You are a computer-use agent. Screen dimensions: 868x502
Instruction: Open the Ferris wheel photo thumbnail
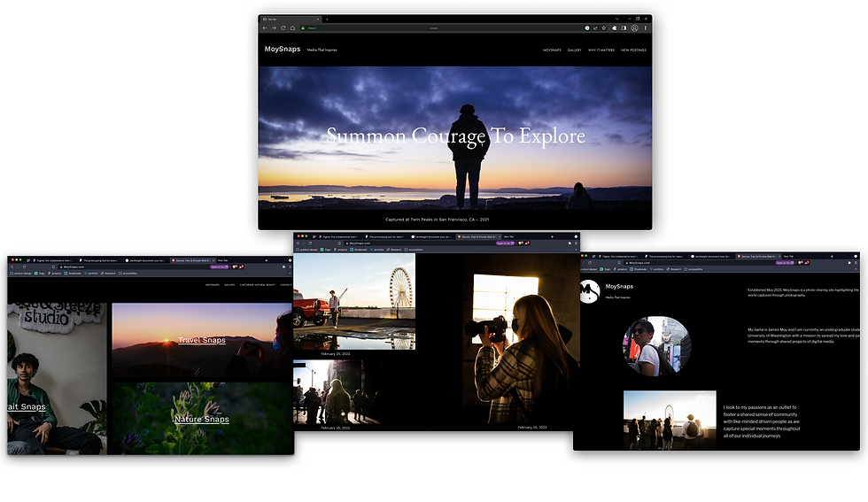point(354,302)
